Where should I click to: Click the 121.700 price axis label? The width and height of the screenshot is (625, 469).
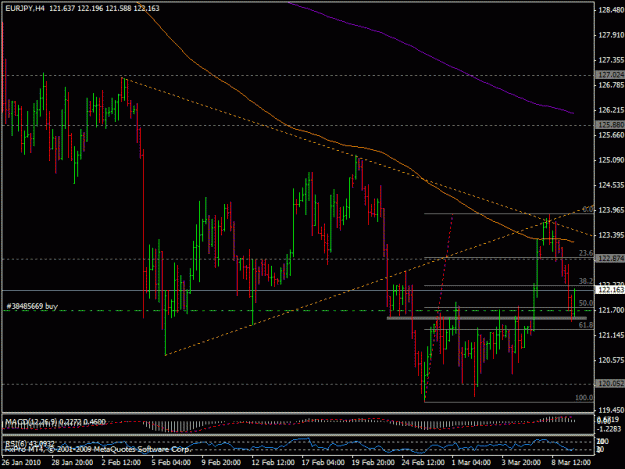611,310
